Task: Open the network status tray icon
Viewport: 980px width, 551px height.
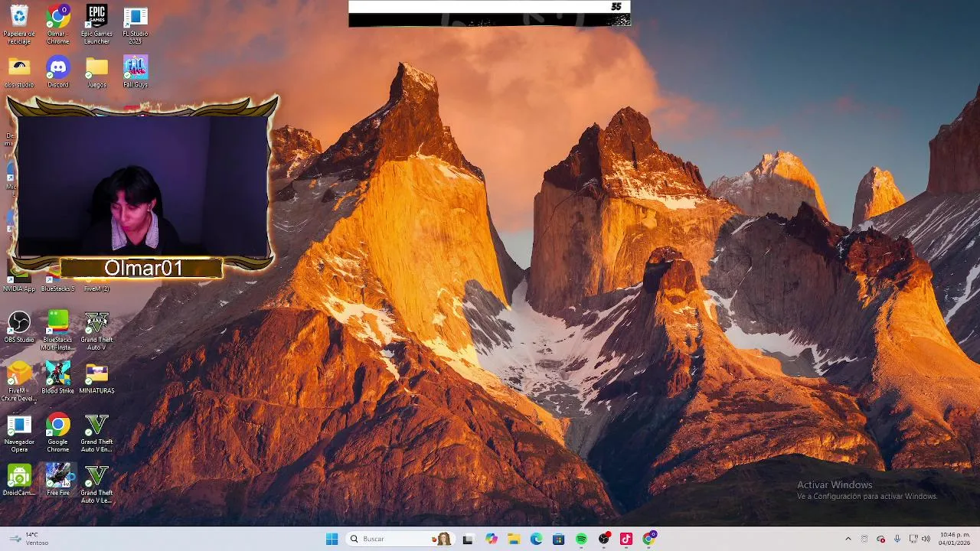Action: pos(913,539)
